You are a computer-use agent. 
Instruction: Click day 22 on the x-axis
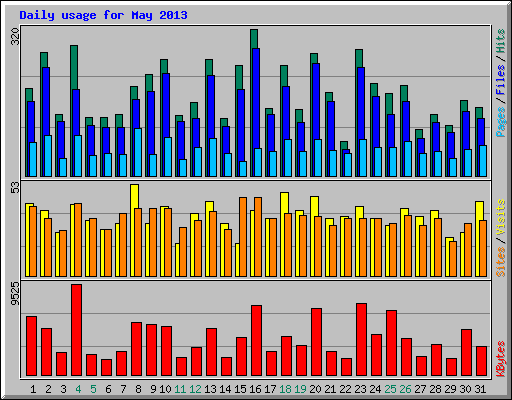pos(345,389)
